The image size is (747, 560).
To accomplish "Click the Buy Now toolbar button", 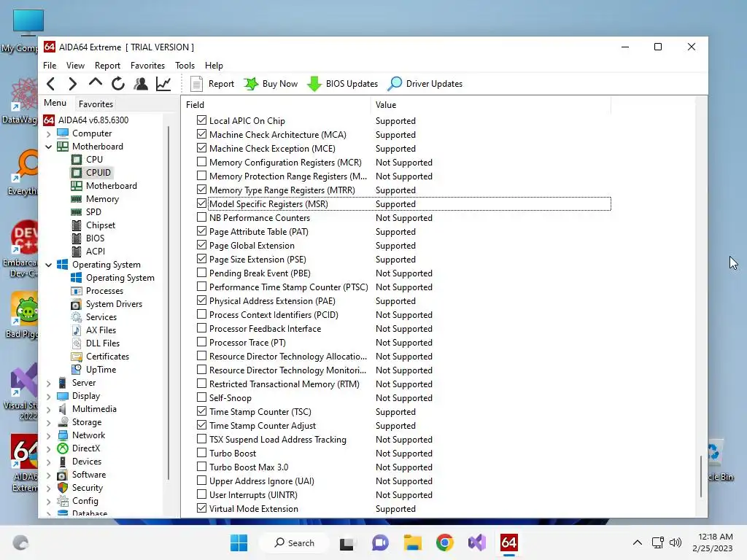I will (271, 84).
